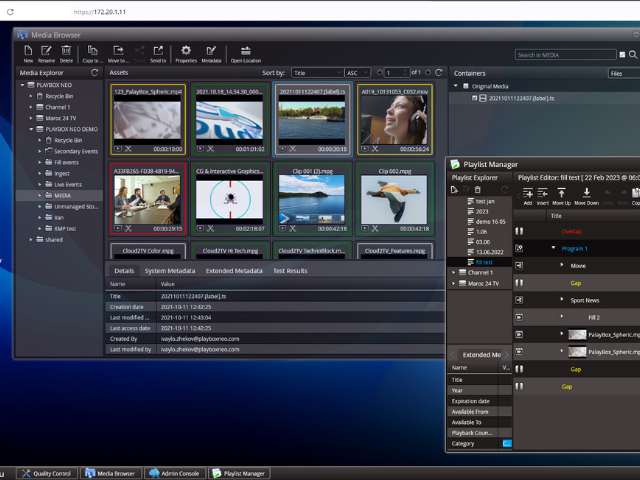Click the Search in MISSA field
Image resolution: width=640 pixels, height=480 pixels.
(566, 55)
